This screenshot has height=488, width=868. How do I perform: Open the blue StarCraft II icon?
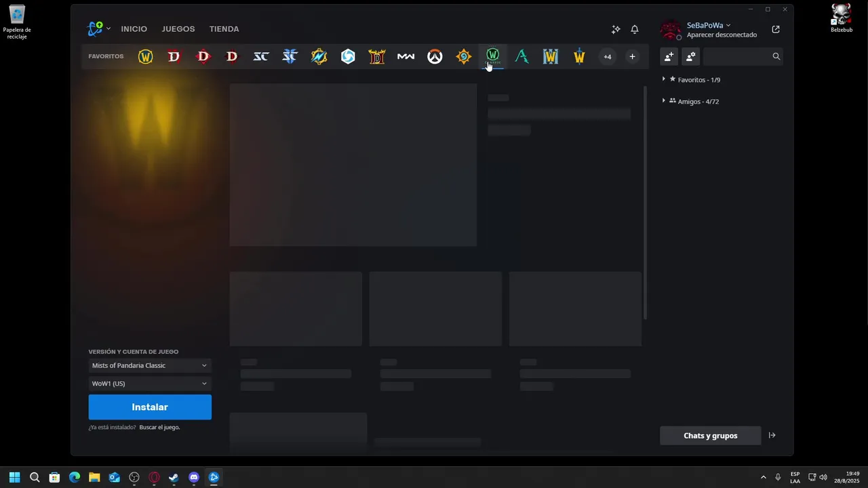pos(290,57)
